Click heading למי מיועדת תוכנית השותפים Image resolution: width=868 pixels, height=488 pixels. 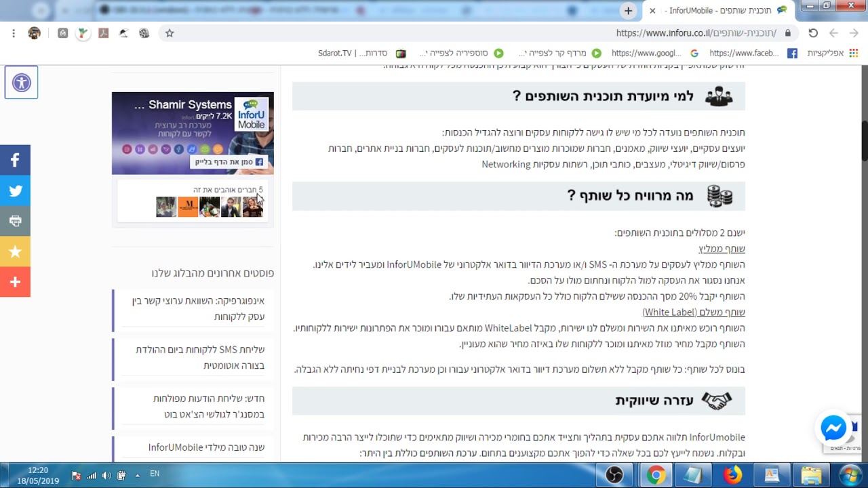pyautogui.click(x=603, y=96)
